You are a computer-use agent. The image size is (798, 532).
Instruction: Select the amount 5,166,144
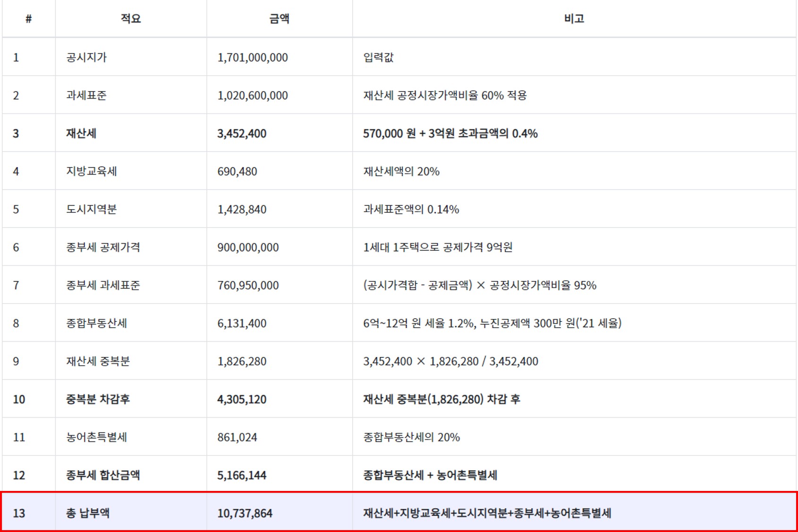tap(242, 475)
